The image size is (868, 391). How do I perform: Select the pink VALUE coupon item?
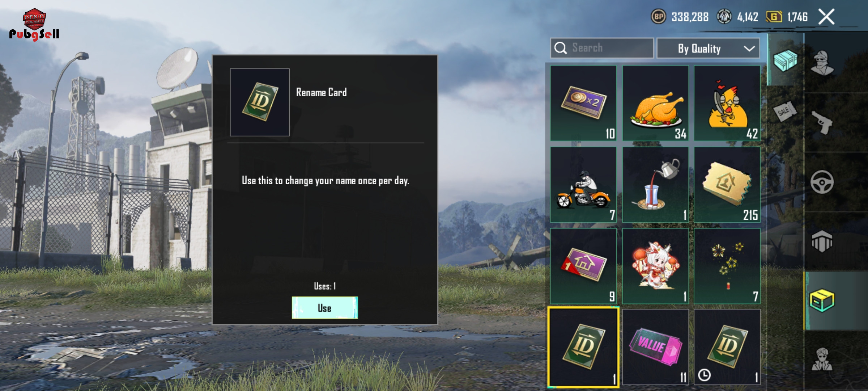click(655, 347)
